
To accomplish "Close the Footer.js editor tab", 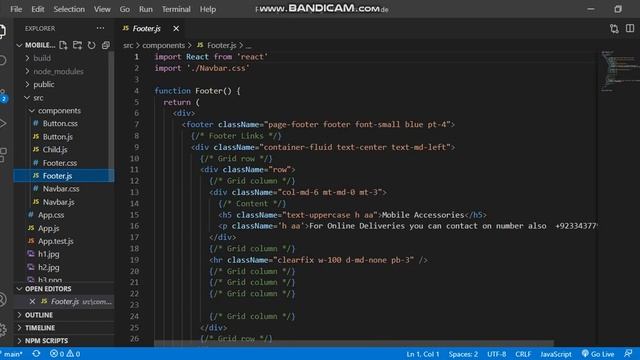I will click(x=176, y=29).
